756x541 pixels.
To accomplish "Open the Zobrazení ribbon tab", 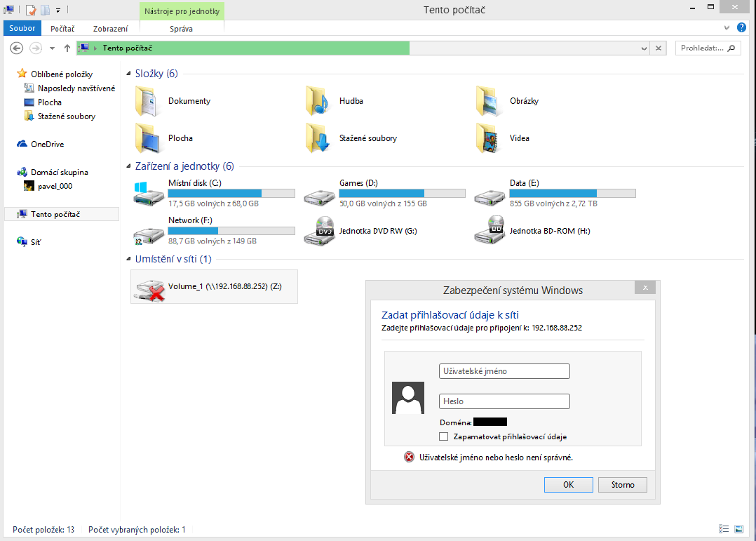I will 110,29.
